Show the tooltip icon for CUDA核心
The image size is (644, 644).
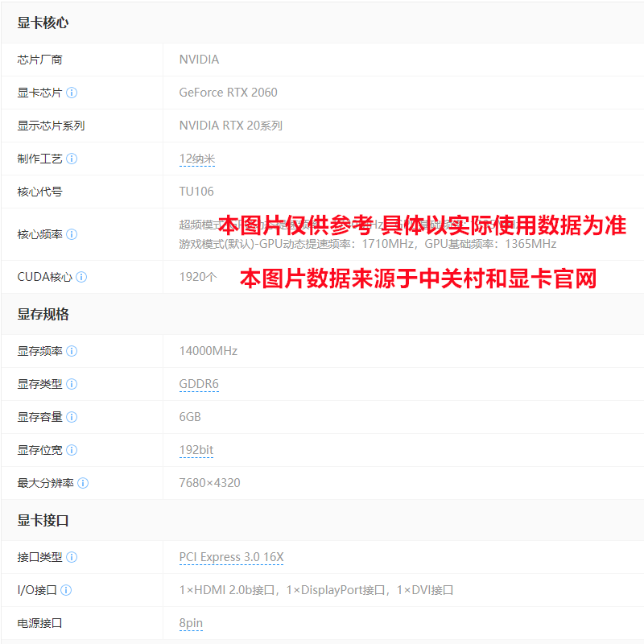click(81, 277)
